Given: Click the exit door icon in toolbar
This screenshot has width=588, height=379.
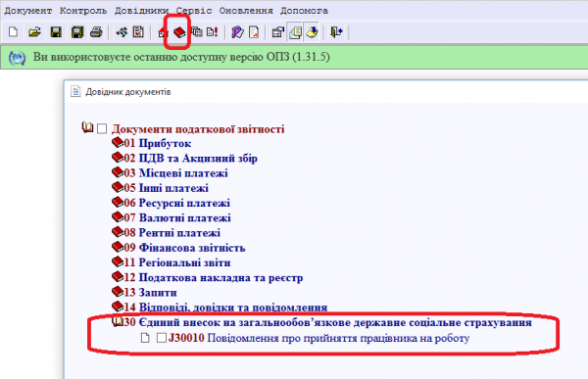Looking at the screenshot, I should [336, 32].
